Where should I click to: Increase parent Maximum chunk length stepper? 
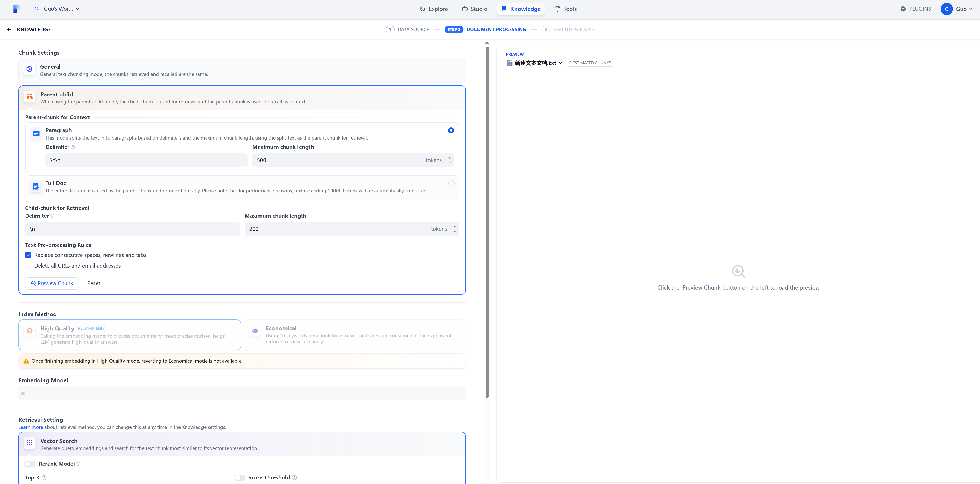tap(450, 158)
